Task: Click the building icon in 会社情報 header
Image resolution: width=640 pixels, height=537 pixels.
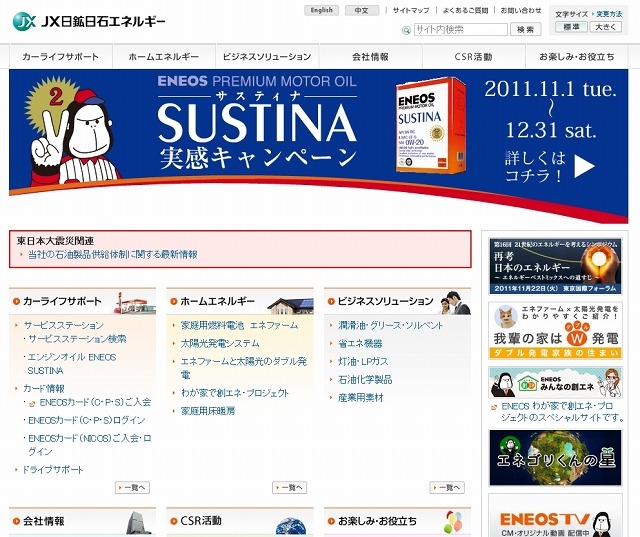Action: (138, 522)
